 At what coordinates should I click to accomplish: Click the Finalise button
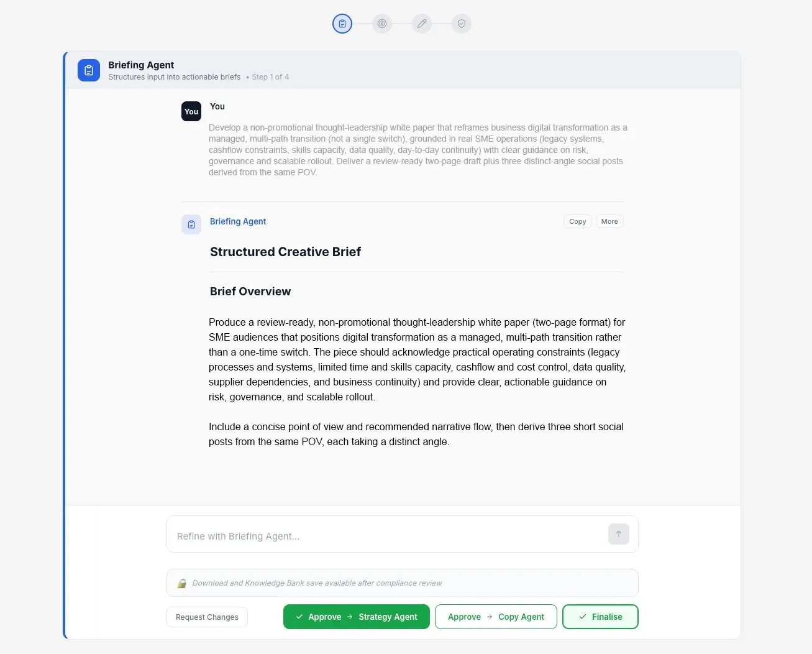600,617
